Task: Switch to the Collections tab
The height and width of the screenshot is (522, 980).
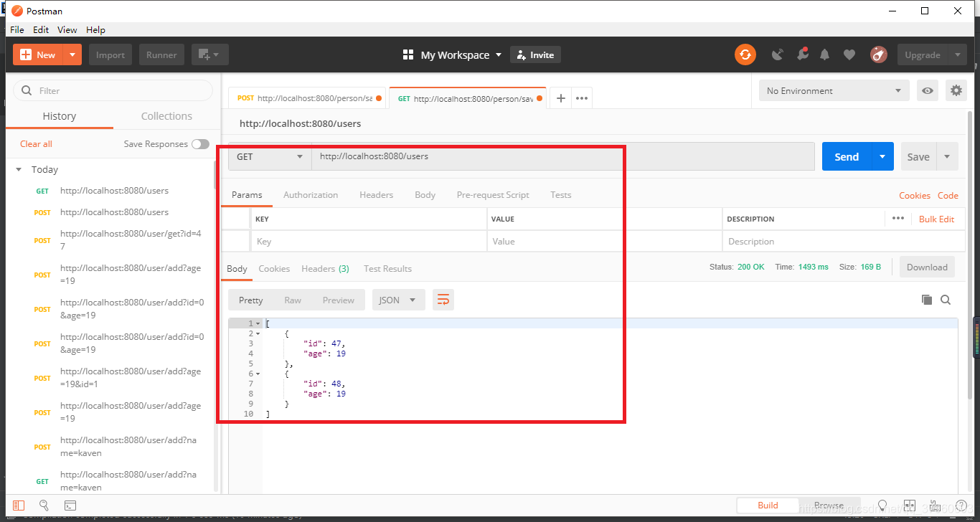Action: pyautogui.click(x=166, y=116)
